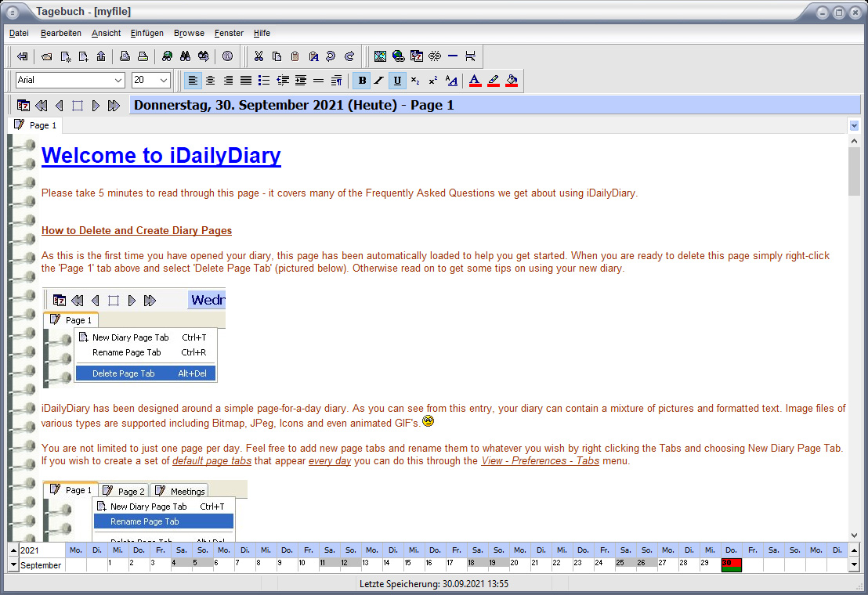Viewport: 868px width, 595px height.
Task: Open the Einfügen menu
Action: pos(146,33)
